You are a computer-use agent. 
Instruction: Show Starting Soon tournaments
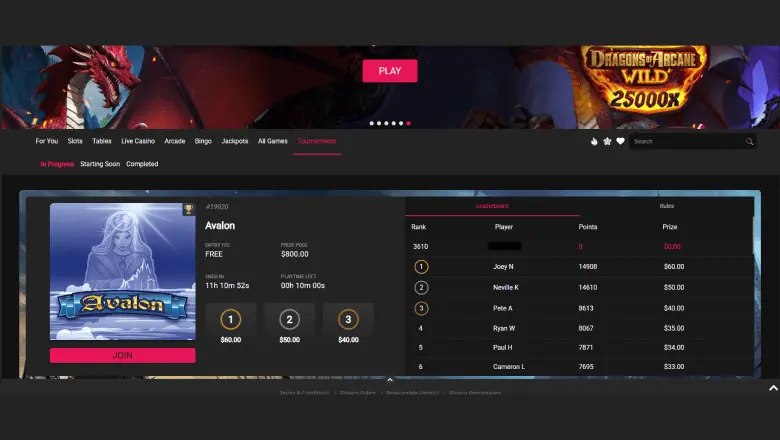(100, 164)
